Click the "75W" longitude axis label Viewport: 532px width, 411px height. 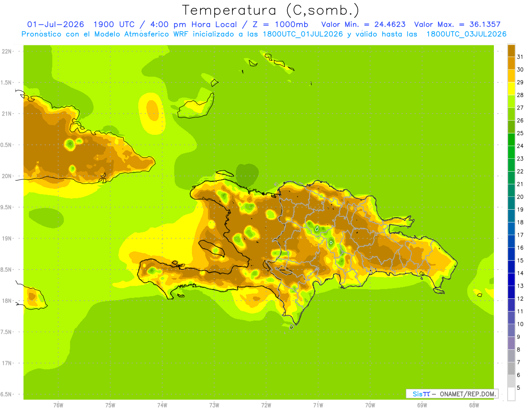coord(110,405)
